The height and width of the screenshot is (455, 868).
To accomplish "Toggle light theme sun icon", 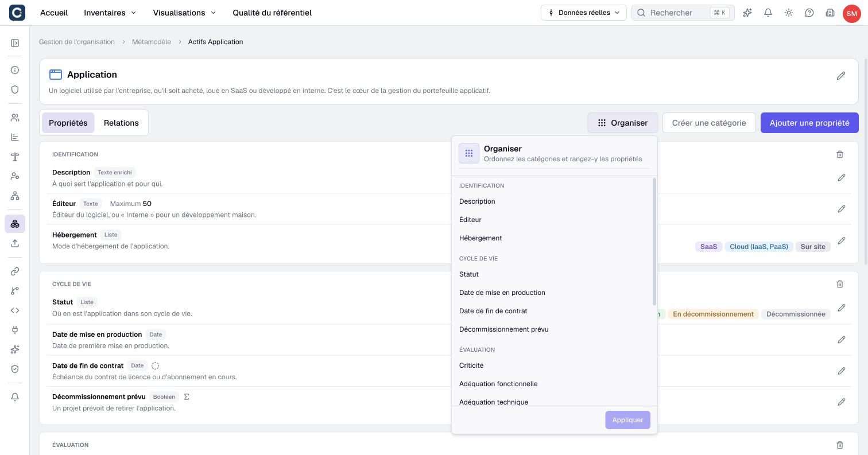I will (789, 13).
